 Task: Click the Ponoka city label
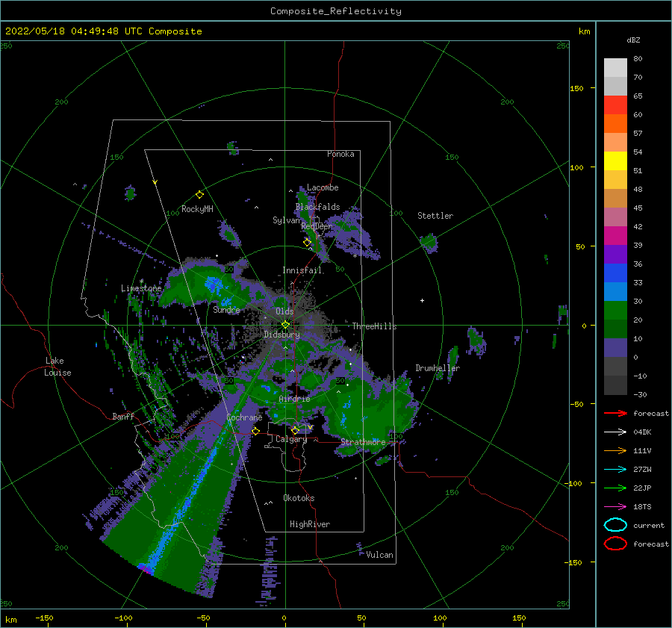tap(340, 154)
